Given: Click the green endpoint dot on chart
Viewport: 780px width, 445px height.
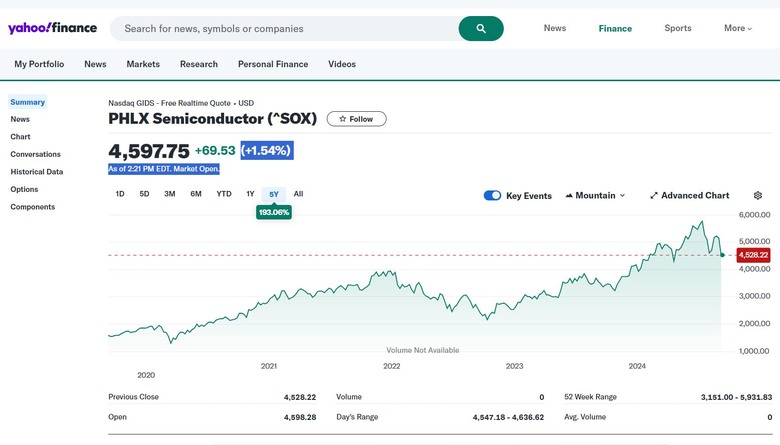Looking at the screenshot, I should click(722, 255).
